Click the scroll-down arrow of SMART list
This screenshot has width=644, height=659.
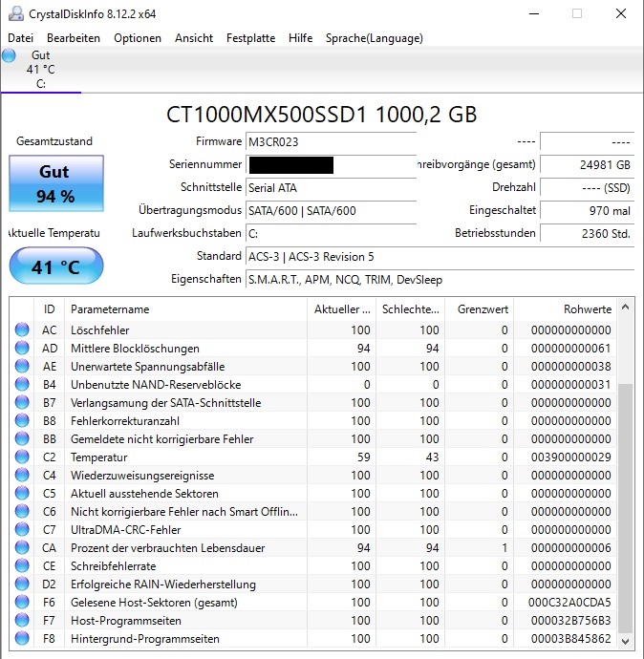(626, 642)
